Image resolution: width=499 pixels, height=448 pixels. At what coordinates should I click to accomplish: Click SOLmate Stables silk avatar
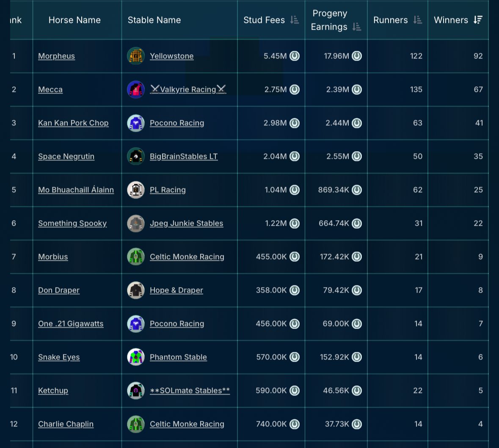coord(136,390)
